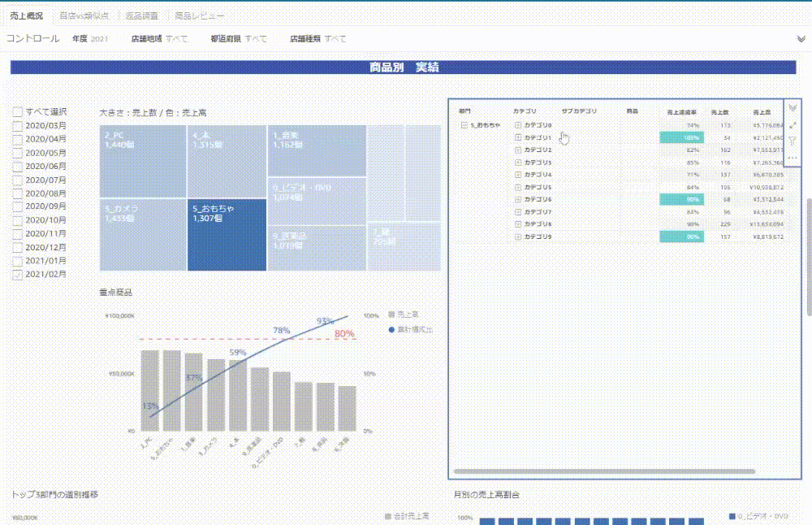Switch to the 返品調査 tab
The height and width of the screenshot is (525, 812).
tap(142, 15)
